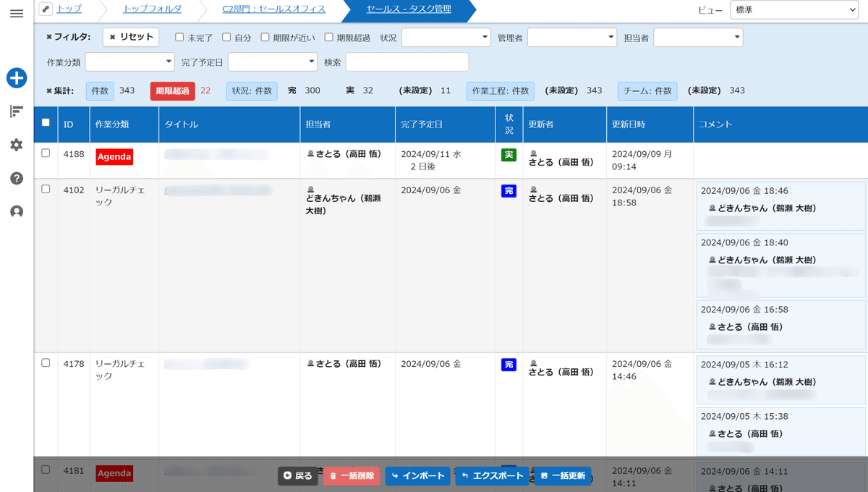The image size is (868, 492).
Task: Open the 担当者 filter dropdown
Action: tap(698, 37)
